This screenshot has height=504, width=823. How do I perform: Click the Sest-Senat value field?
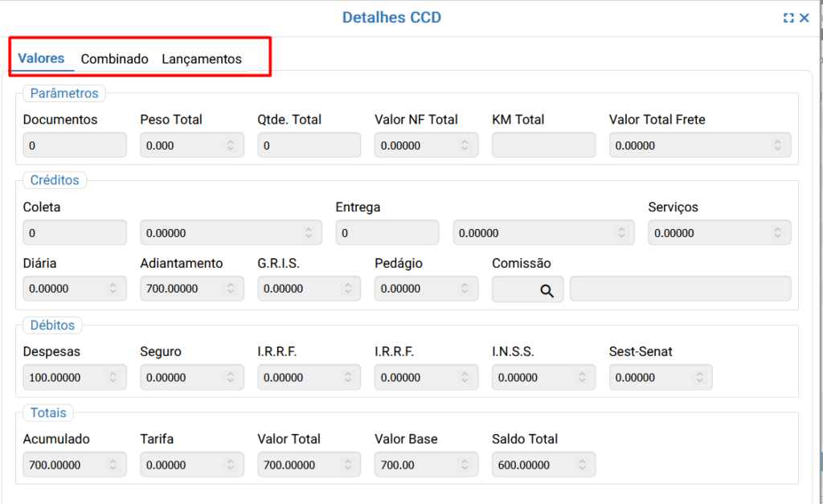point(653,377)
